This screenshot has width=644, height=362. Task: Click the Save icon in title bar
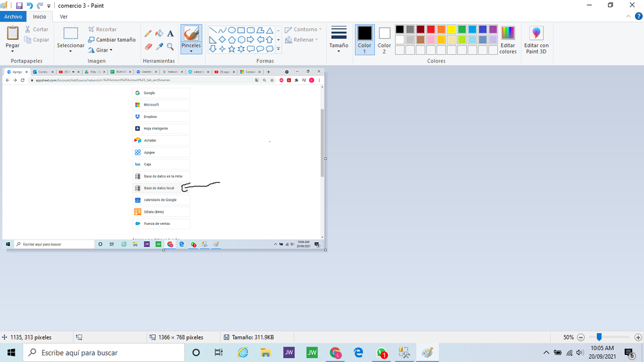click(19, 6)
